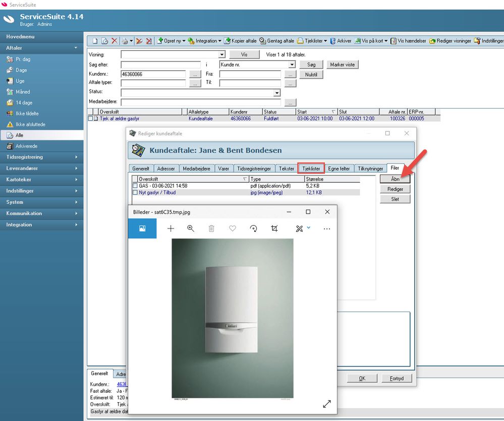The image size is (504, 421).
Task: Select the crop tool in photo viewer
Action: pyautogui.click(x=274, y=228)
